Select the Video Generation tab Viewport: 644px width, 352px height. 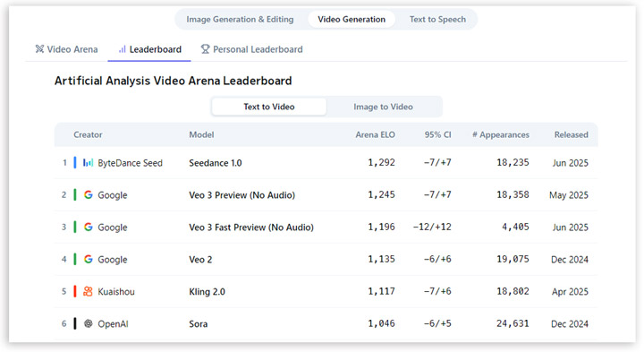click(352, 20)
